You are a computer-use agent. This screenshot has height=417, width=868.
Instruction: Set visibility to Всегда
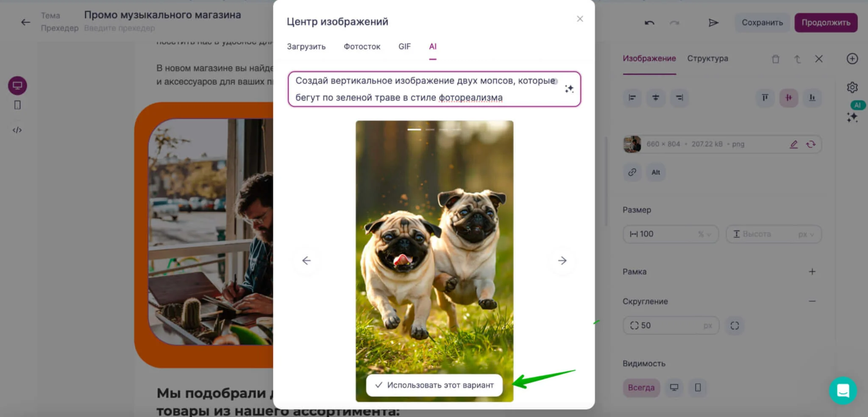tap(641, 388)
